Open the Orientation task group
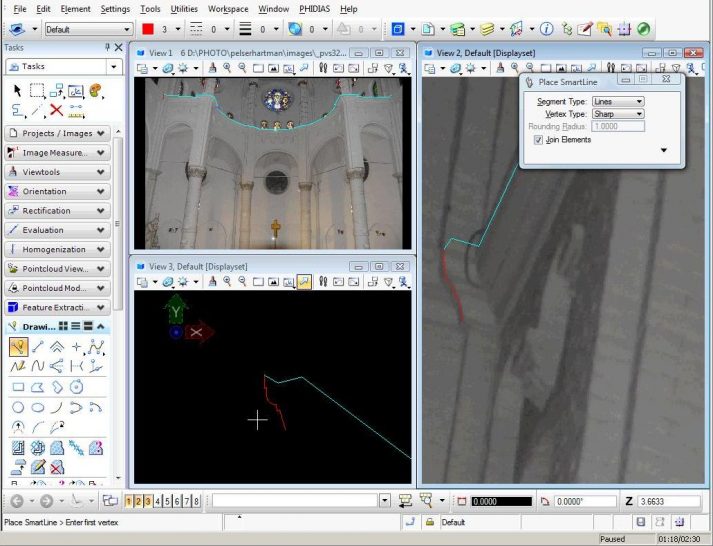The width and height of the screenshot is (713, 546). 57,191
